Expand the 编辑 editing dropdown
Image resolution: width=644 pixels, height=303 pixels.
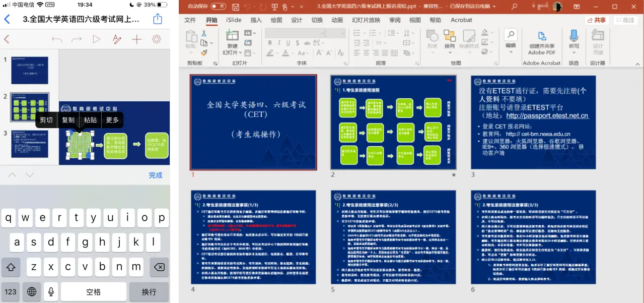510,50
